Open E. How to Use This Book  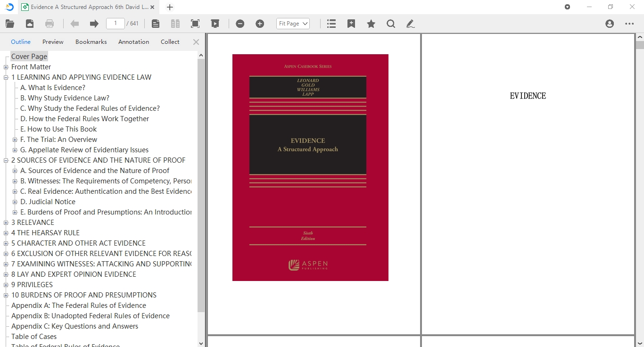(x=58, y=129)
